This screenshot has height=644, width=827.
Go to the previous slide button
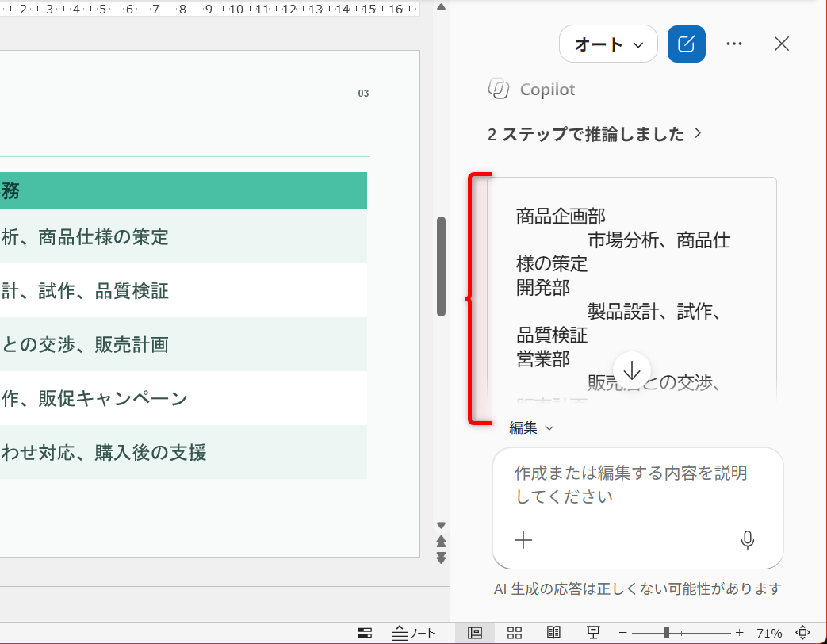coord(442,541)
